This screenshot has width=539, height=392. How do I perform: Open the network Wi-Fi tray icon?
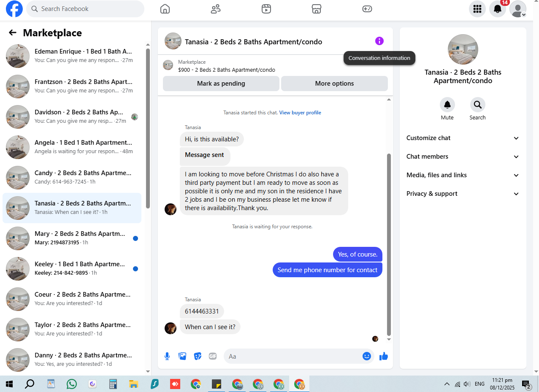coord(458,384)
